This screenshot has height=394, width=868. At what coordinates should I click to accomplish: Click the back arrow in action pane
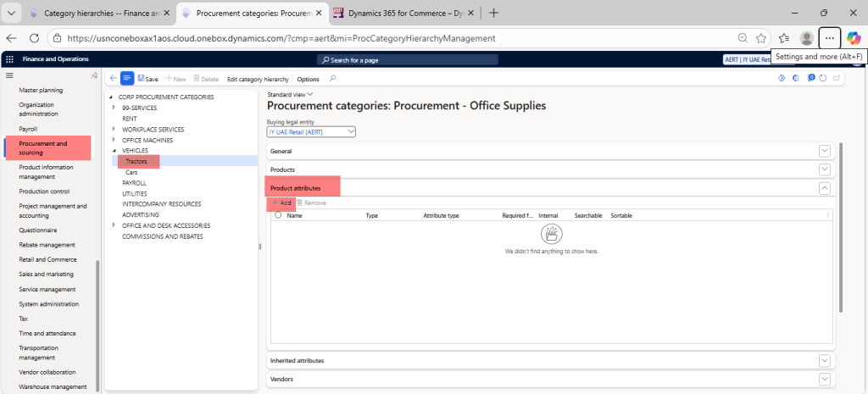(x=114, y=79)
